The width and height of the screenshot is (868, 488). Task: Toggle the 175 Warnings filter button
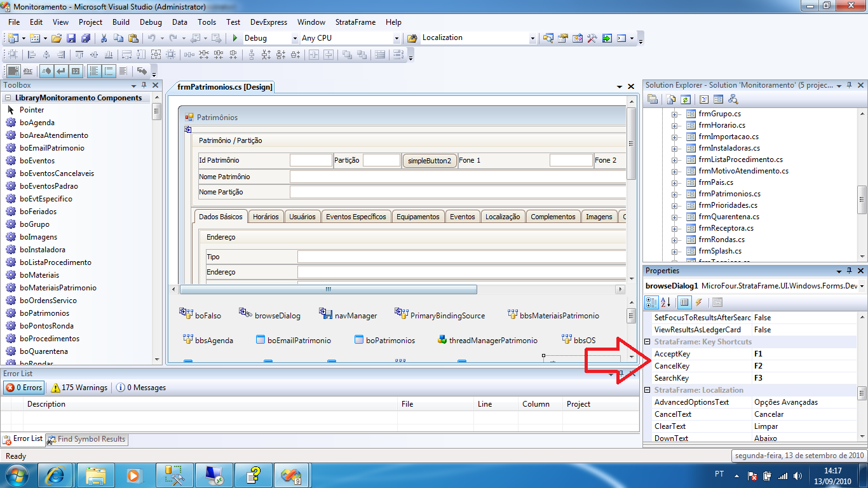[x=79, y=388]
